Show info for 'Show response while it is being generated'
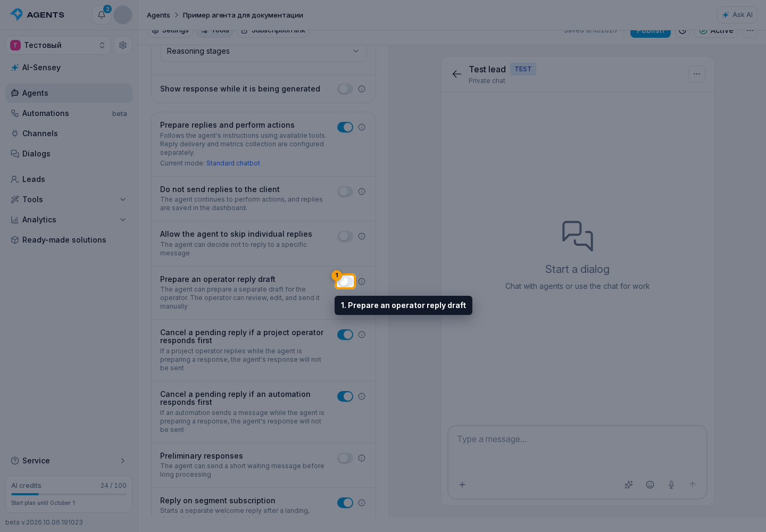Screen dimensions: 766x532 (362, 89)
